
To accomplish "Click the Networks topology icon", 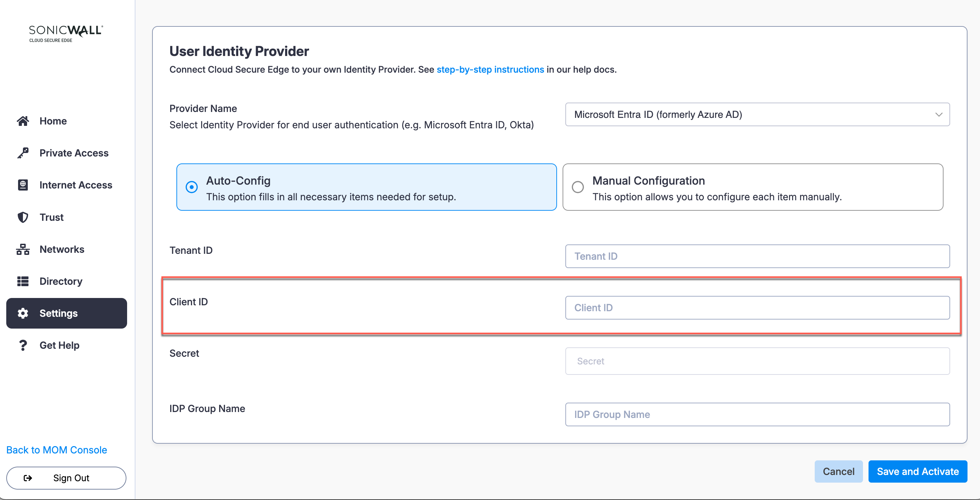I will click(x=23, y=249).
